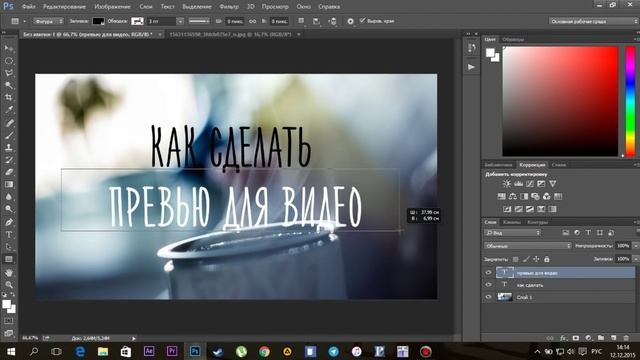Hide the 'как сделать' text layer
This screenshot has width=640, height=360.
(488, 285)
